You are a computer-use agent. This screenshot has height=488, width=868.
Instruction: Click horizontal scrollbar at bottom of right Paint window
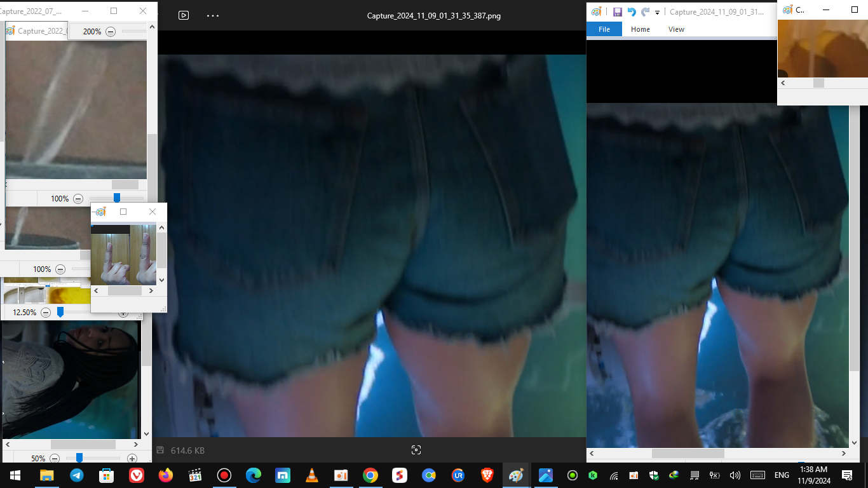[x=688, y=454]
